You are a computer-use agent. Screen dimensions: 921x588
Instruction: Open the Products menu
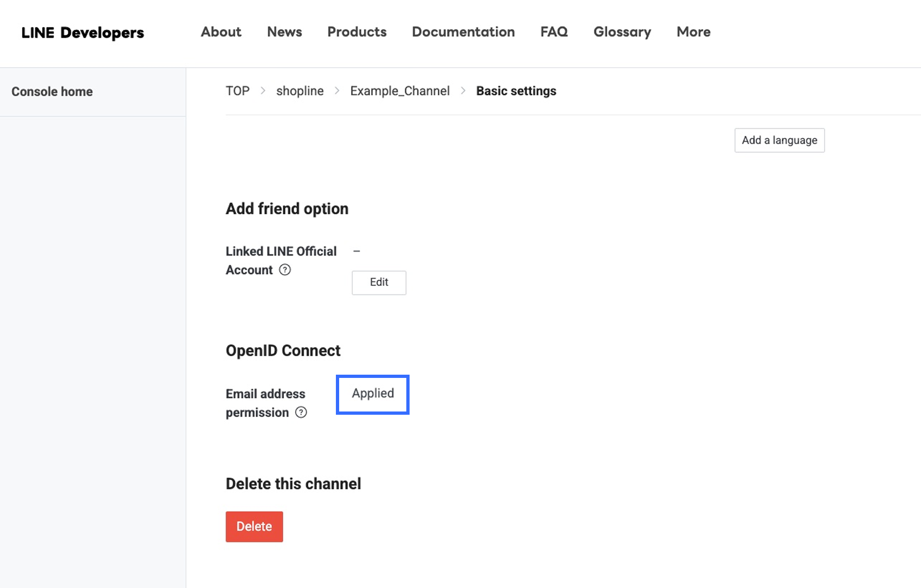(x=357, y=32)
